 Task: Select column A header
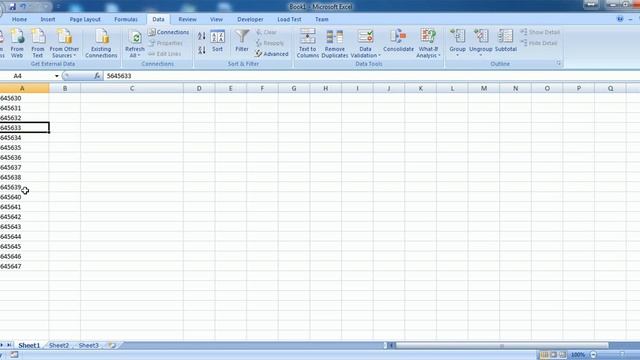[24, 88]
